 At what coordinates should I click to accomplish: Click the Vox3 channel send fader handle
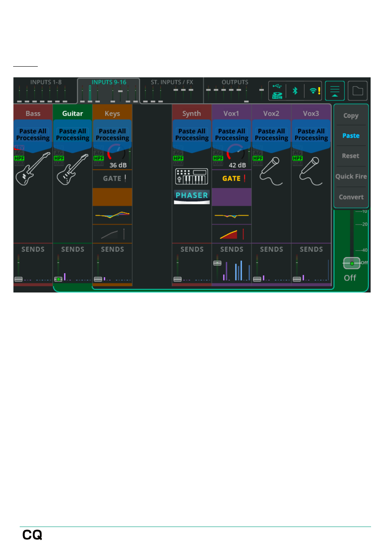pyautogui.click(x=297, y=279)
